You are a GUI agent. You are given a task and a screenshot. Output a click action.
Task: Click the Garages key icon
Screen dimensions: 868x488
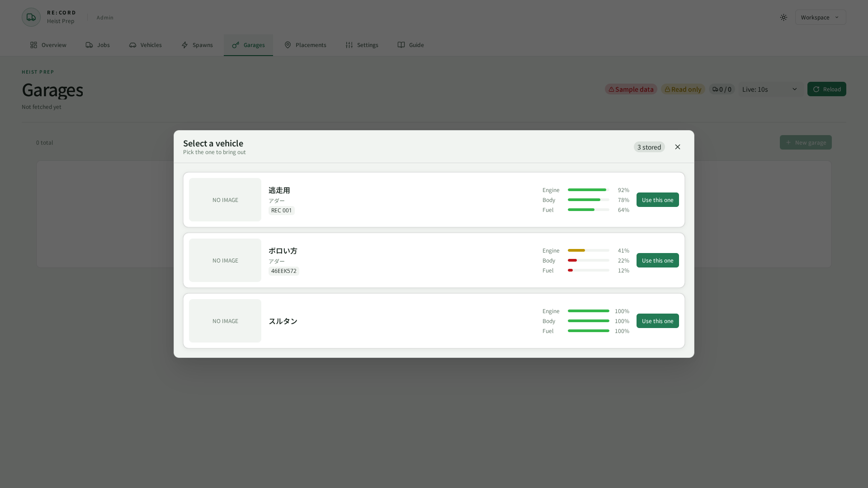[236, 45]
